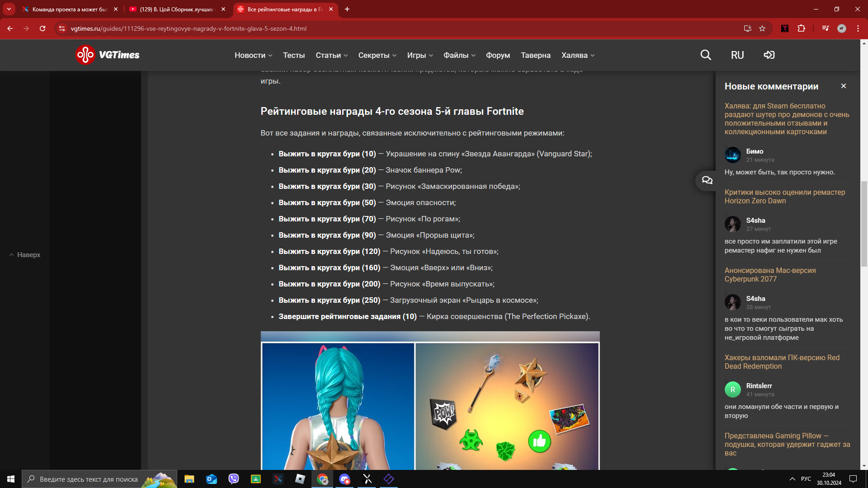Show hidden tray icons chevron
The width and height of the screenshot is (868, 488).
(x=792, y=479)
